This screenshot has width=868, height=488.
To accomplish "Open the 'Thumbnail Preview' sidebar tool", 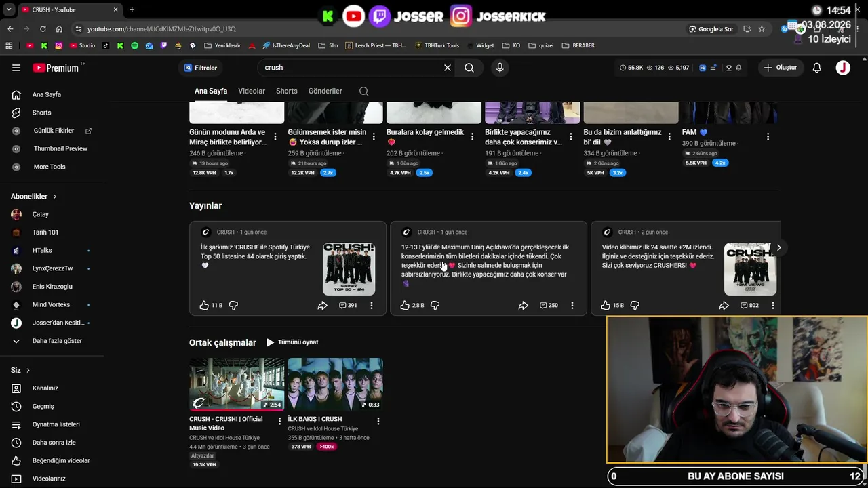I will (x=53, y=149).
